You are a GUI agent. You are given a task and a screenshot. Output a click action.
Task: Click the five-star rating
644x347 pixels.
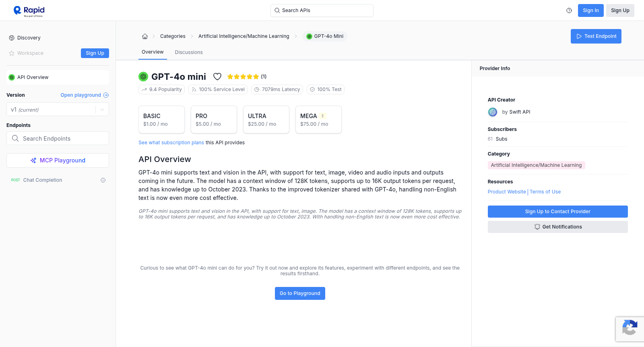pos(243,77)
